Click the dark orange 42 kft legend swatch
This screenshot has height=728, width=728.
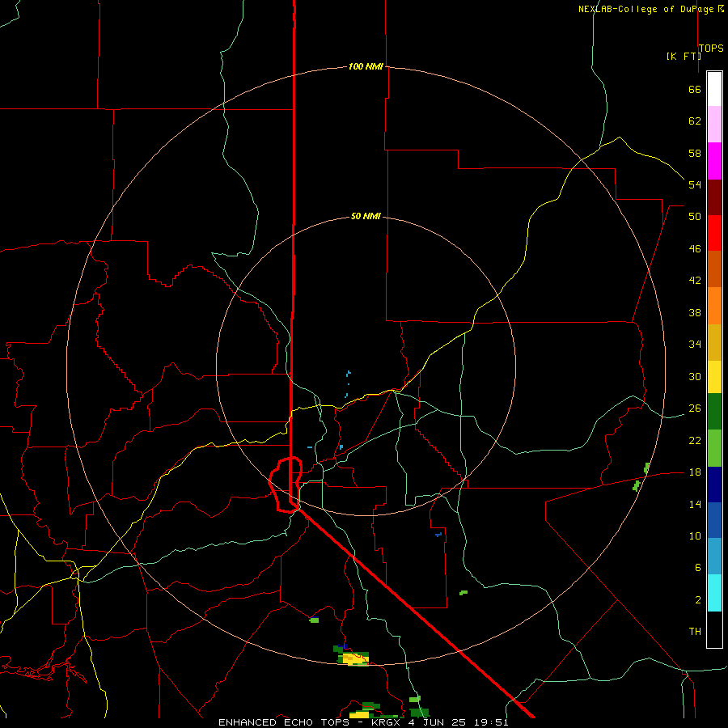(x=714, y=269)
